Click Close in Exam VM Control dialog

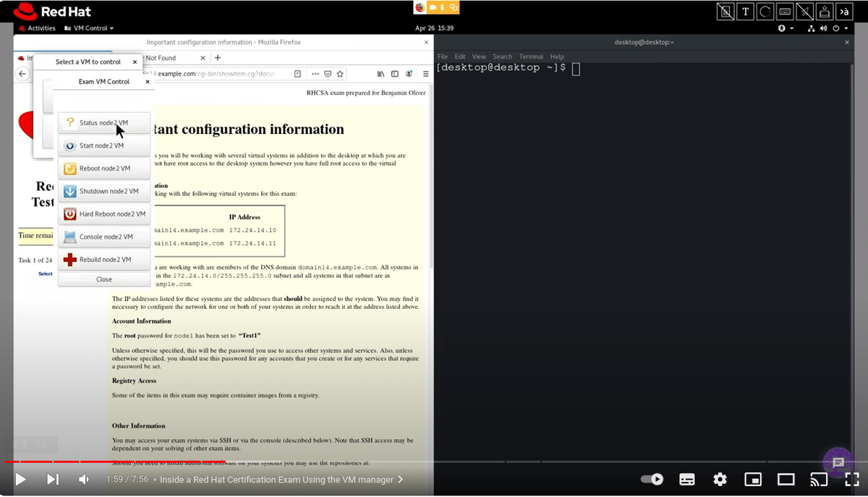(104, 279)
